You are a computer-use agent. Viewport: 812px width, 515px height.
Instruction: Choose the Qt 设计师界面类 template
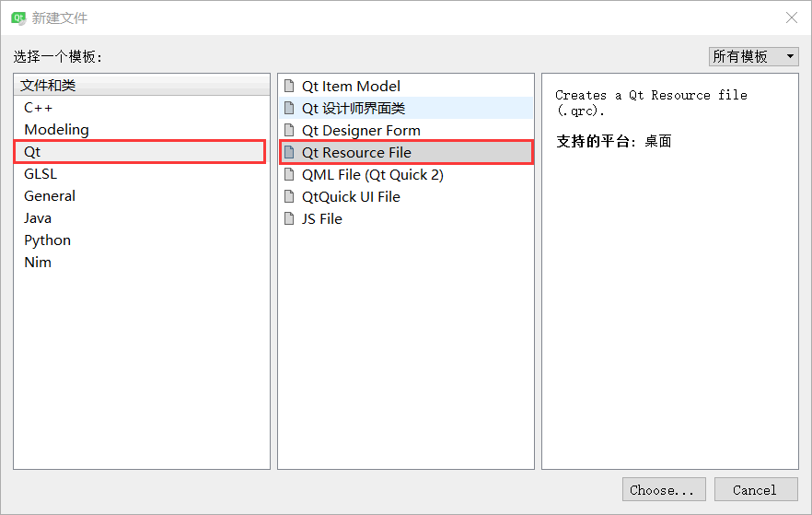[x=406, y=108]
